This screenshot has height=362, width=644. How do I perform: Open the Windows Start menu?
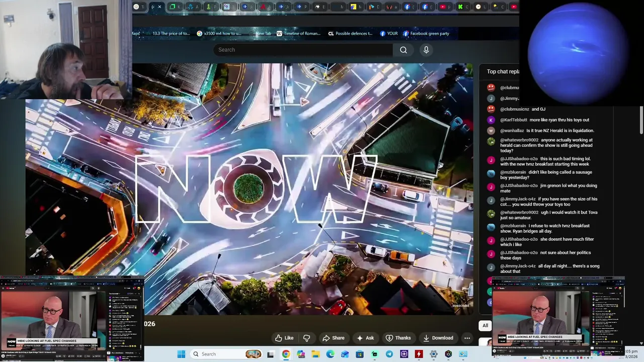pyautogui.click(x=181, y=354)
